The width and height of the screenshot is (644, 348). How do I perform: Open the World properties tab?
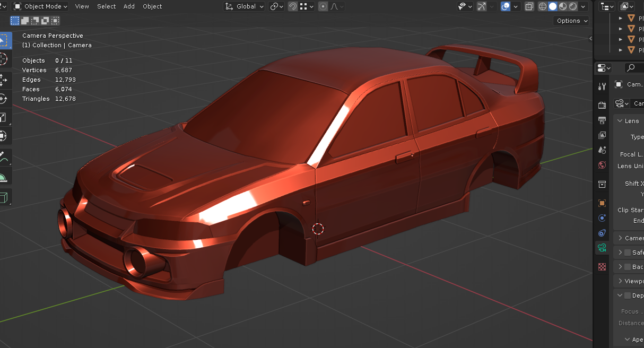[602, 165]
